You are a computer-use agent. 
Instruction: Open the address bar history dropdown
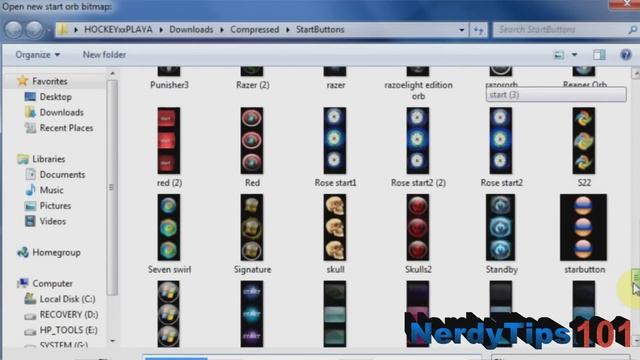click(462, 30)
